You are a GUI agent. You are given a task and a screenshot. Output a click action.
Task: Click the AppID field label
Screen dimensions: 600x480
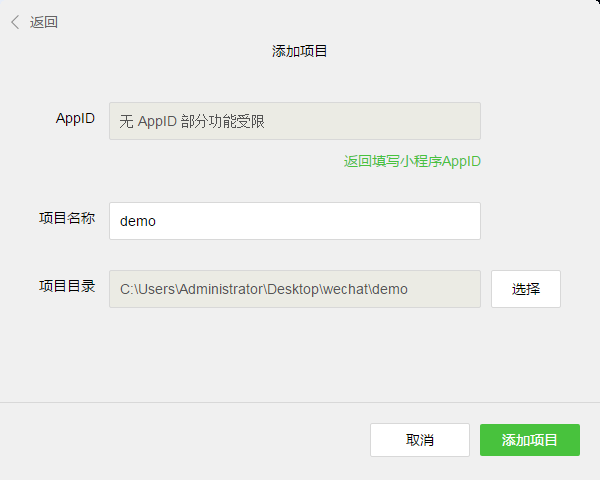click(x=75, y=119)
